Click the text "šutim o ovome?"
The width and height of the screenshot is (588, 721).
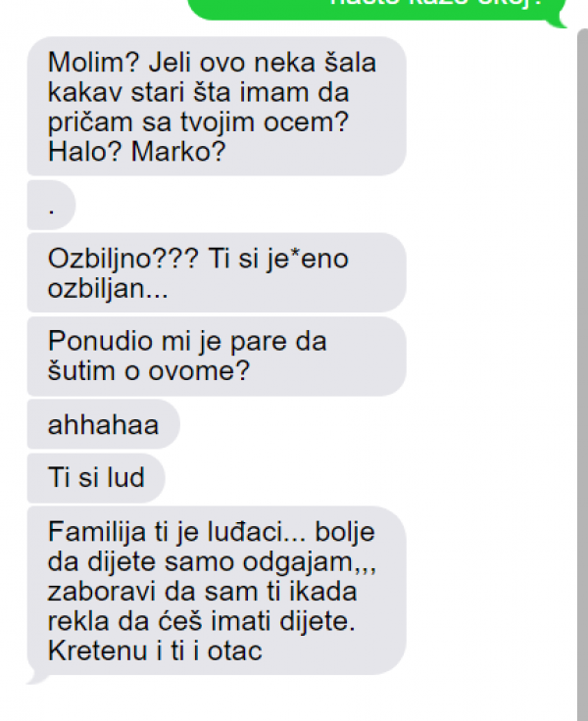pos(149,370)
